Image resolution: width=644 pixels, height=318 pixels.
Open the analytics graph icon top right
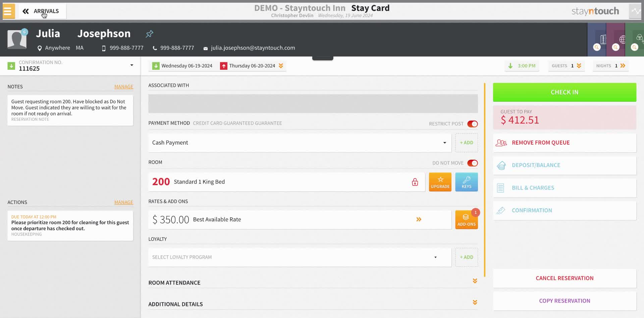pos(636,11)
